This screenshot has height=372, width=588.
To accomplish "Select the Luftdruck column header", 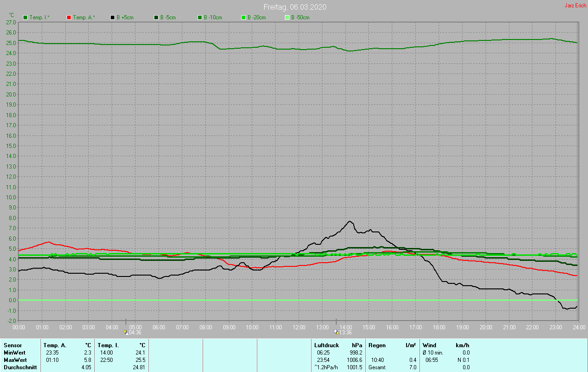I will [327, 345].
